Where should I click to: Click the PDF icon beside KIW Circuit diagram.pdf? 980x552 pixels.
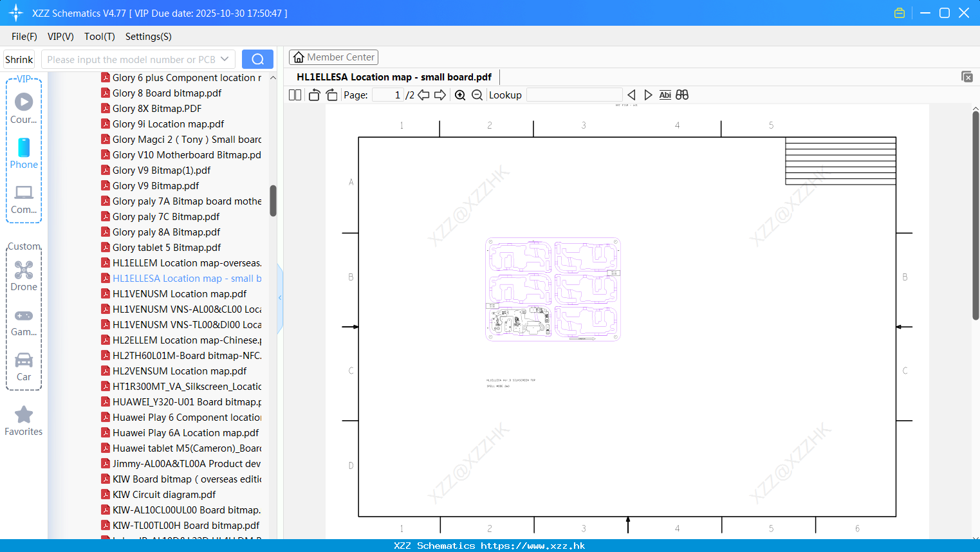click(106, 495)
